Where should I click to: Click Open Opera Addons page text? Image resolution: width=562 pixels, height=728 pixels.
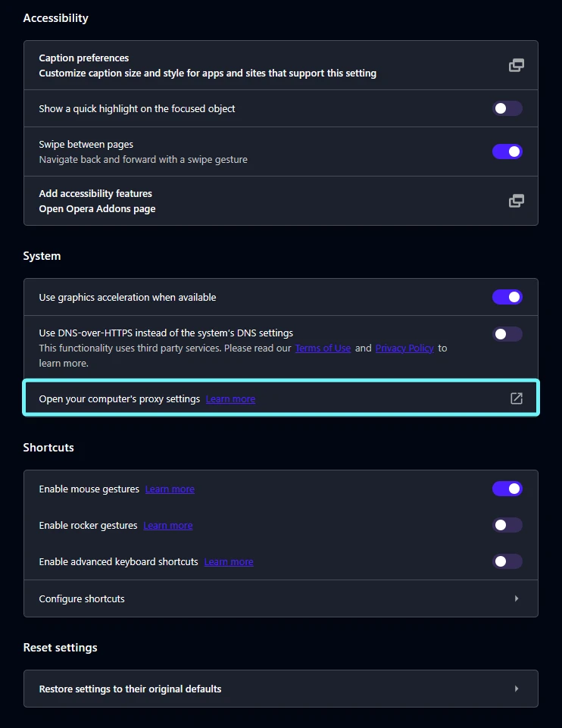pyautogui.click(x=97, y=208)
